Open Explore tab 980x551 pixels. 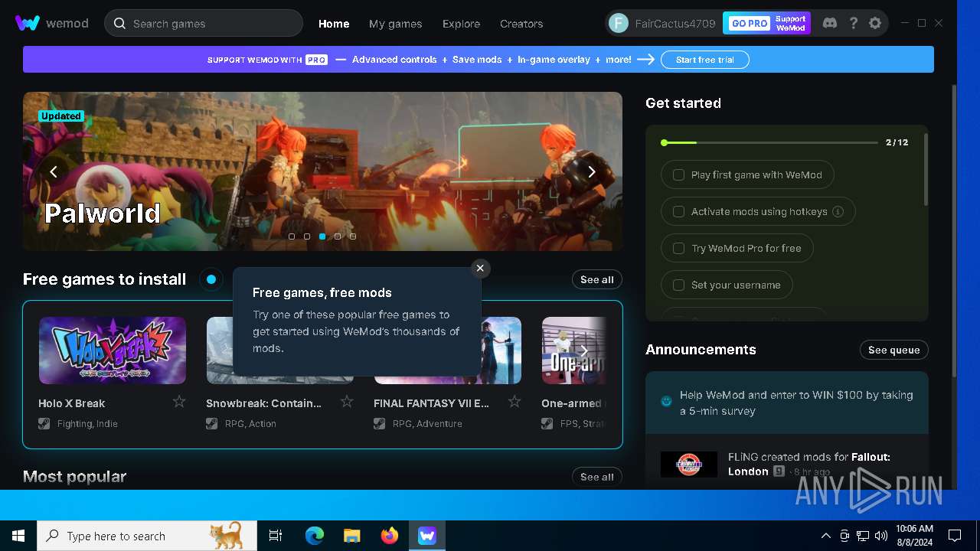(461, 24)
